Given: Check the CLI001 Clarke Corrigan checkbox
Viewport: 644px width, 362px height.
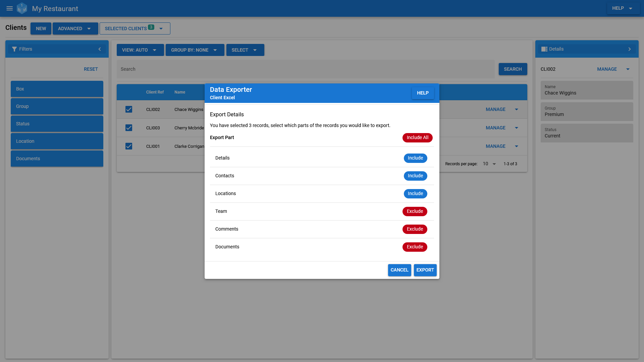Looking at the screenshot, I should point(129,146).
